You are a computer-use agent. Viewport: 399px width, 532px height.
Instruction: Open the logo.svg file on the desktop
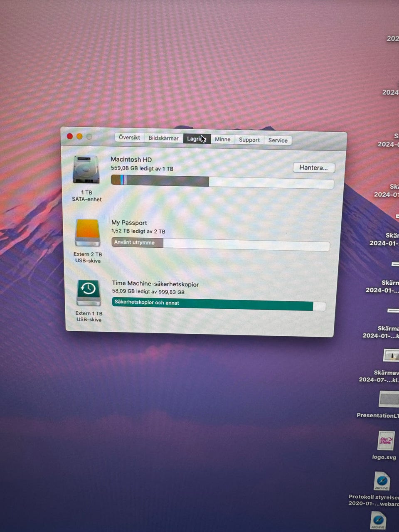click(x=385, y=441)
